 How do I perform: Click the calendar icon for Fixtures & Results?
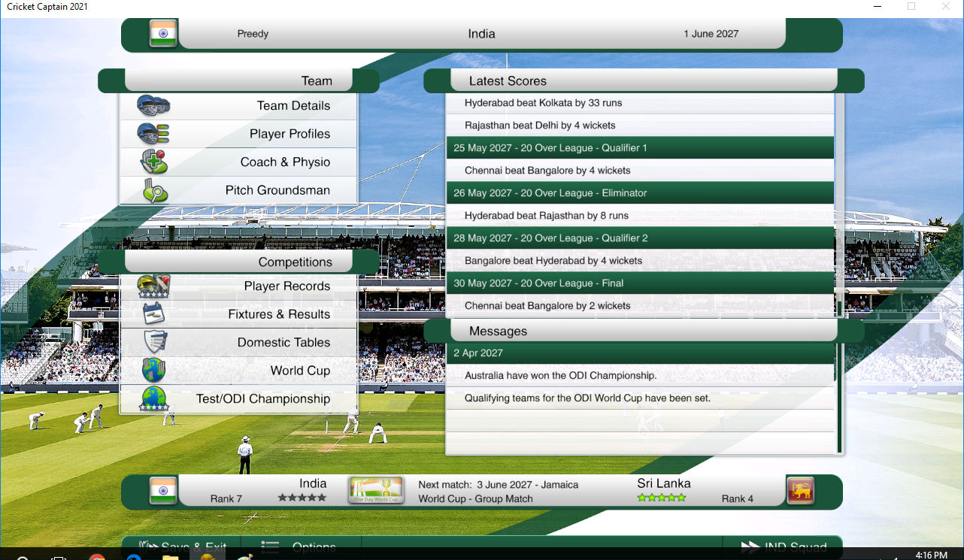click(153, 314)
